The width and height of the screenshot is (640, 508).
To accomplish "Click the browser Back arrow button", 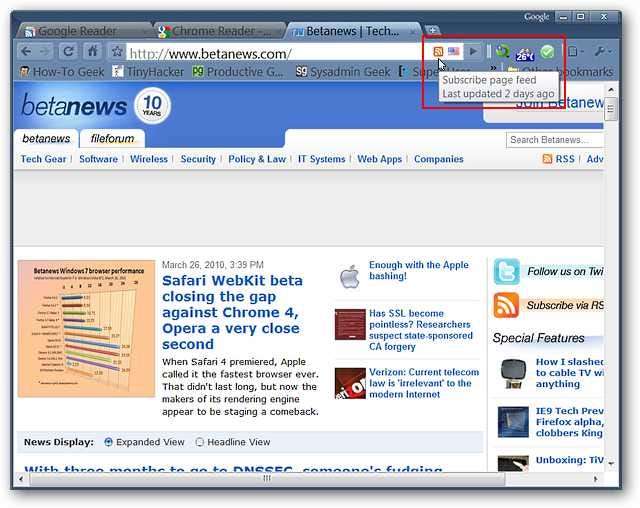I will point(27,51).
